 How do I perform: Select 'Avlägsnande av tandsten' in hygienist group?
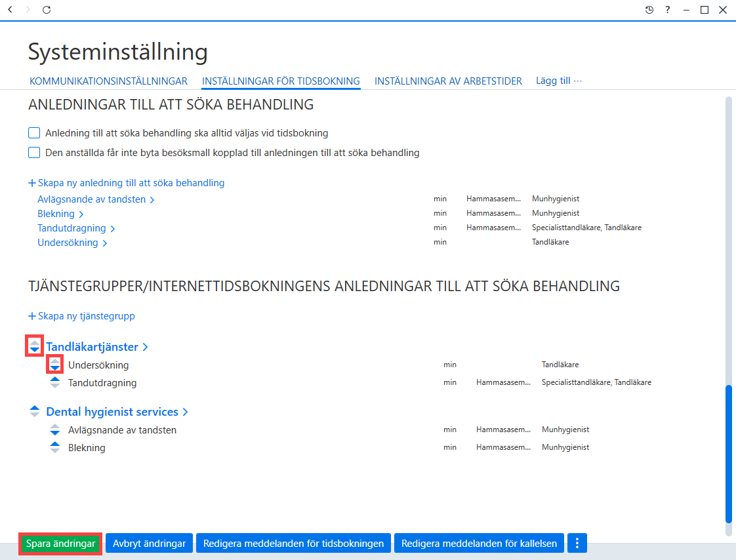tap(122, 430)
